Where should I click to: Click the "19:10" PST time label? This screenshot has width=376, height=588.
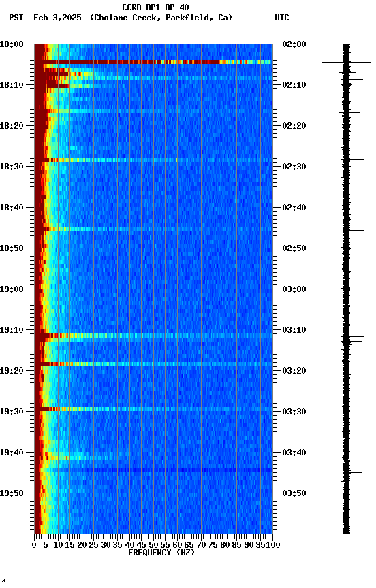(x=12, y=330)
